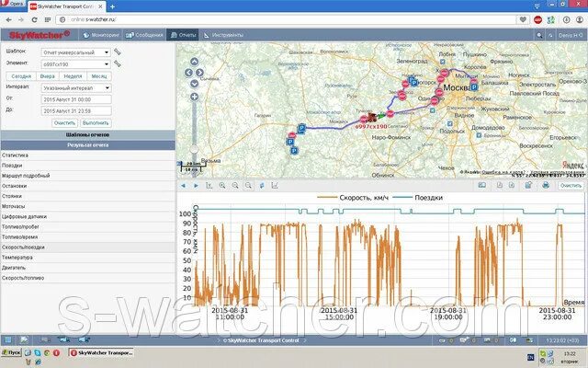Open the Интервал dropdown
Viewport: 588px width, 368px height.
[75, 88]
